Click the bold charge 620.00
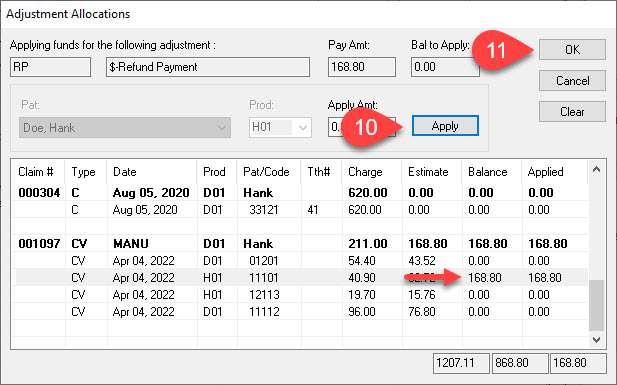 368,193
